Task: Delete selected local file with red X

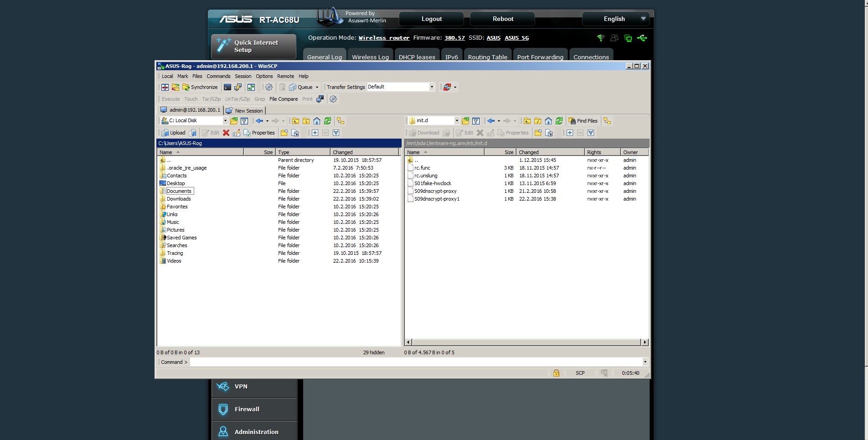Action: click(x=226, y=133)
